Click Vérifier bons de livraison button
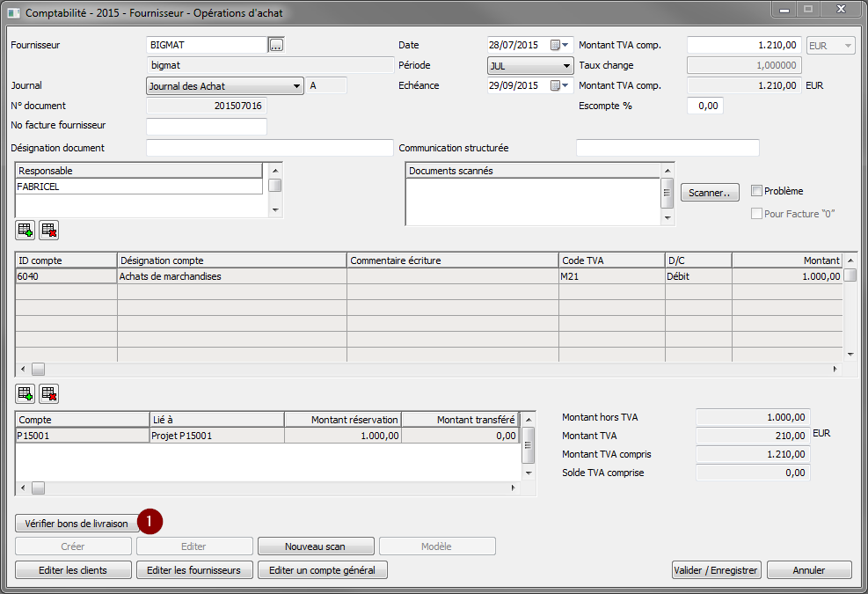 click(77, 524)
